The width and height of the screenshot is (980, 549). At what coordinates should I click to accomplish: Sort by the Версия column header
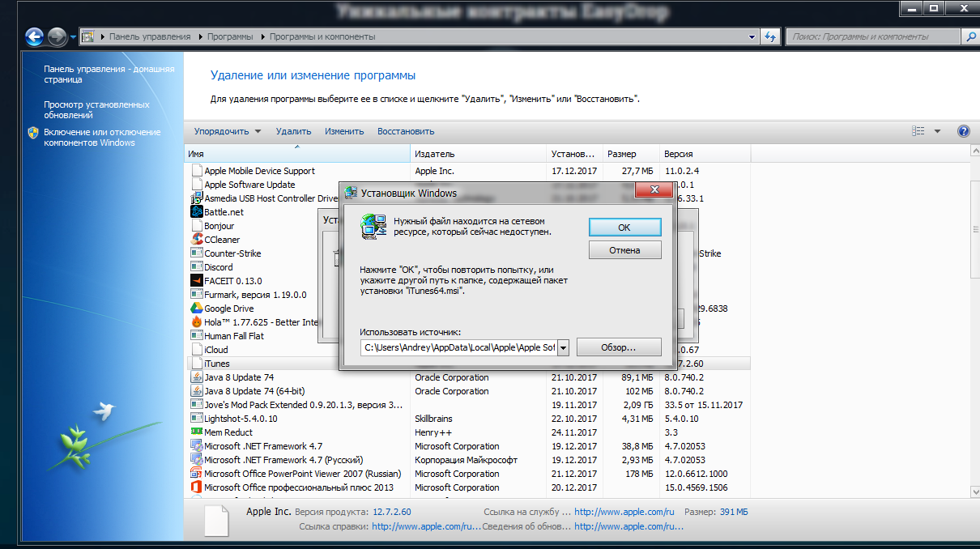point(705,154)
